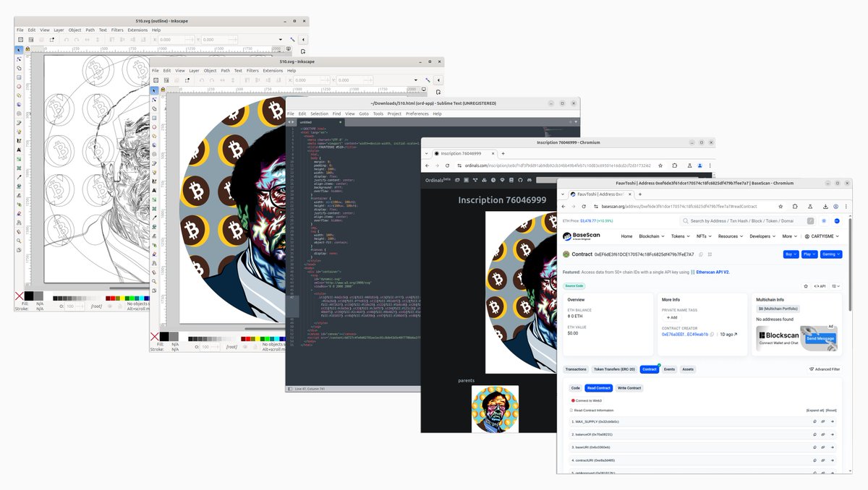Open the contract creator address link
This screenshot has height=490, width=868.
pos(685,334)
